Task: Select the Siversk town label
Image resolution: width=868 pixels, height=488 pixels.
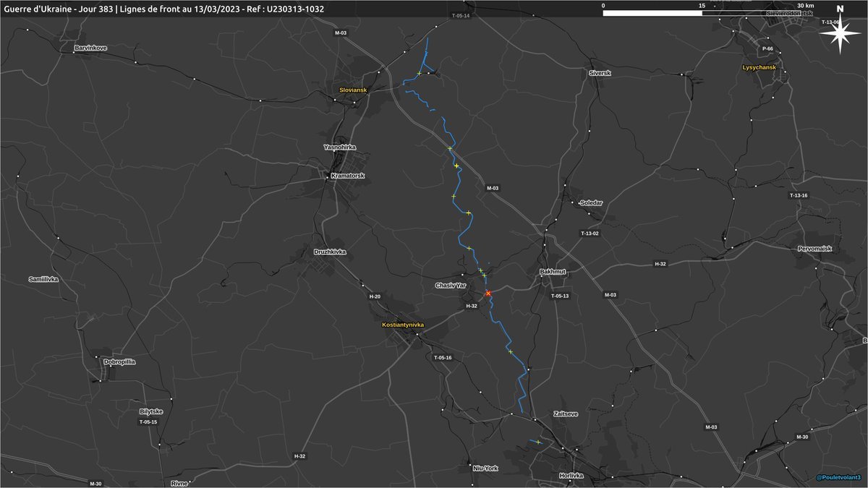Action: [600, 73]
